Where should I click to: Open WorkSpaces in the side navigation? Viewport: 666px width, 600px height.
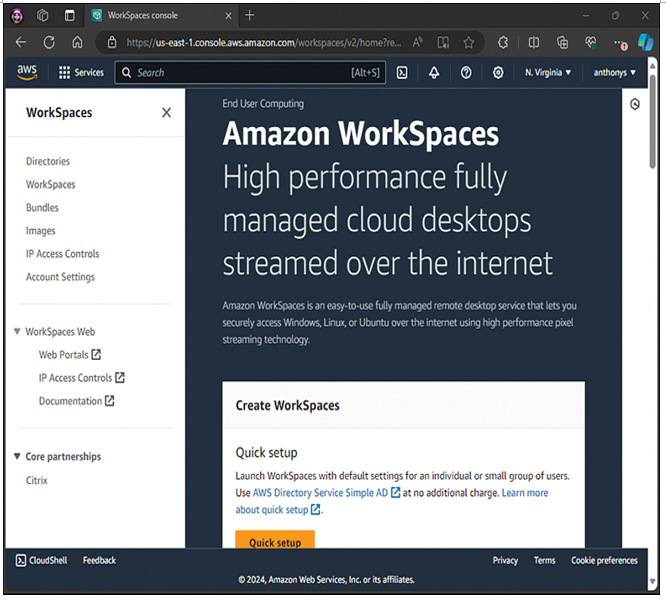51,184
